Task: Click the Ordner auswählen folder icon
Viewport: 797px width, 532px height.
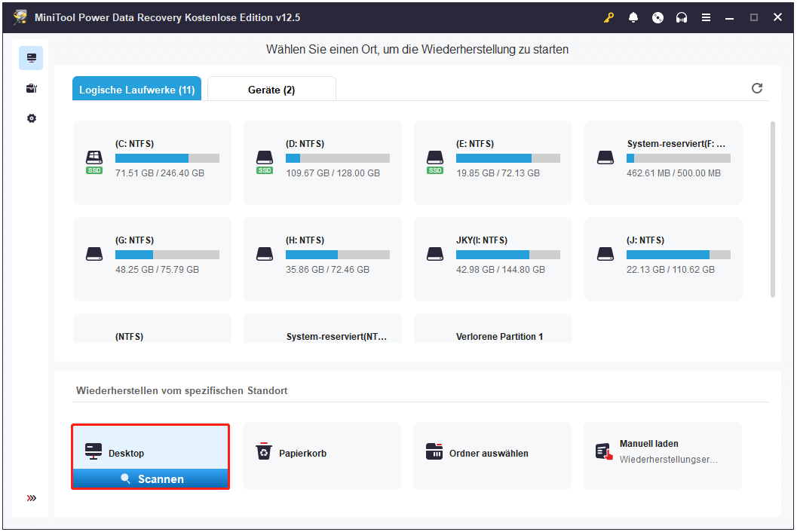Action: click(434, 451)
